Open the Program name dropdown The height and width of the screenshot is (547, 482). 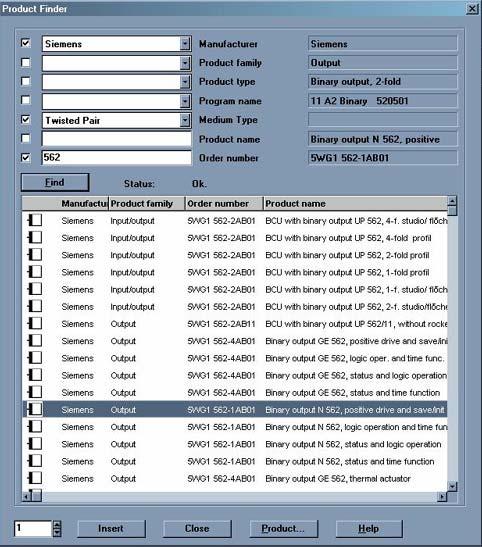tap(185, 102)
